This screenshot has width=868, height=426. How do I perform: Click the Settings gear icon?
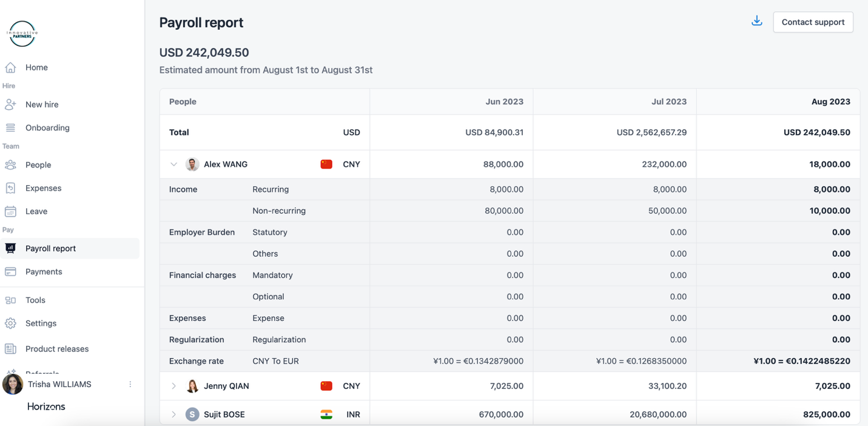coord(10,323)
